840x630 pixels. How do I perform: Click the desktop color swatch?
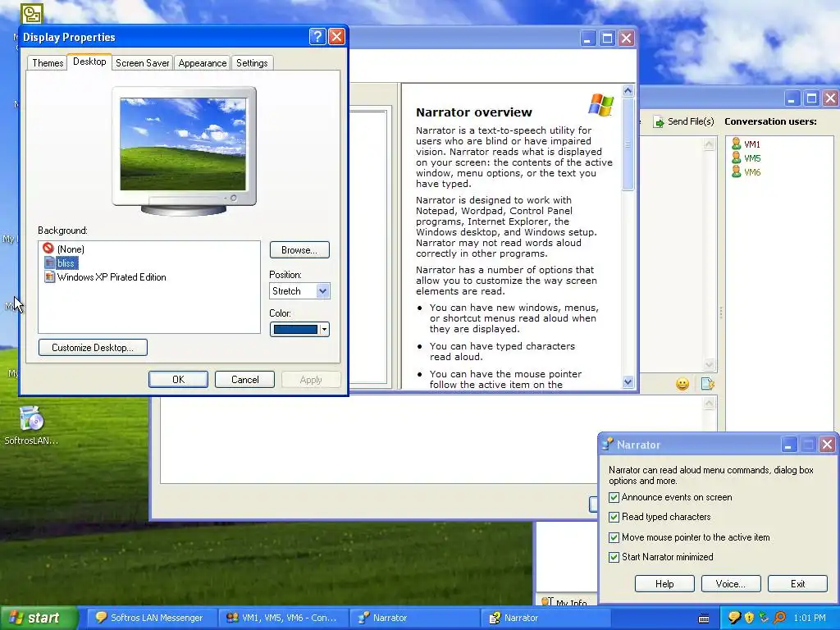click(x=295, y=330)
